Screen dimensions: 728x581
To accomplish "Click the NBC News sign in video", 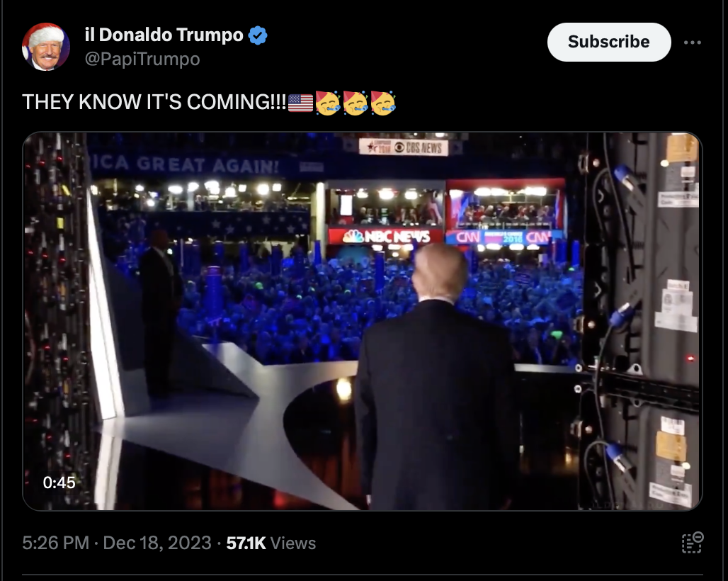I will point(386,237).
